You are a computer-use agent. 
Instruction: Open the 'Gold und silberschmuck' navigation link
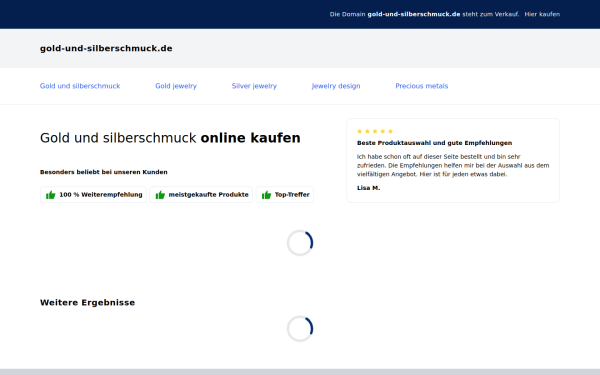(x=80, y=86)
